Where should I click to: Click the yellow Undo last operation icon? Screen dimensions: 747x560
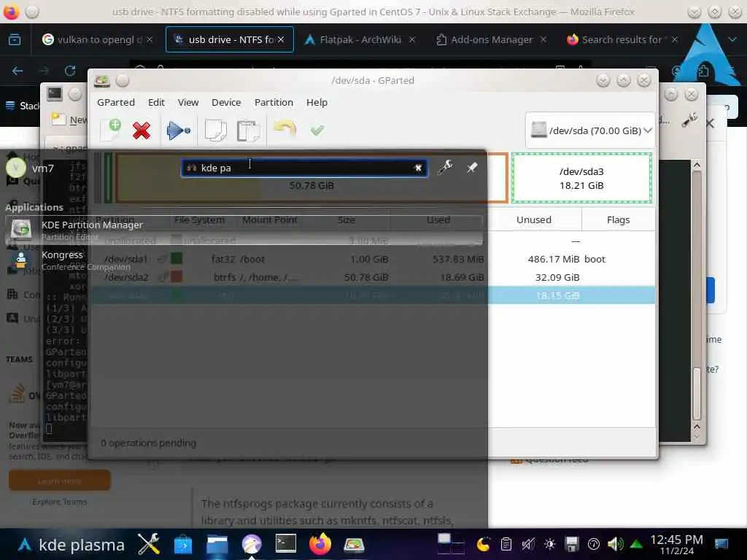click(285, 129)
